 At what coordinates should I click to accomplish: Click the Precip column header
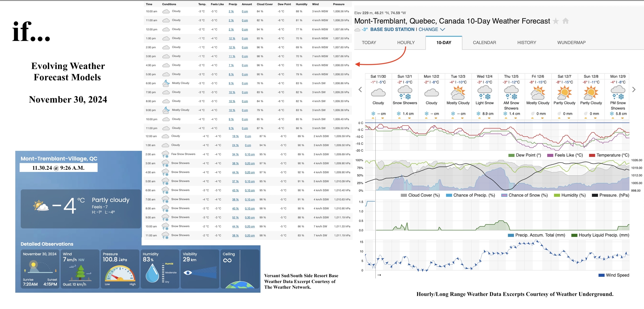(x=233, y=4)
